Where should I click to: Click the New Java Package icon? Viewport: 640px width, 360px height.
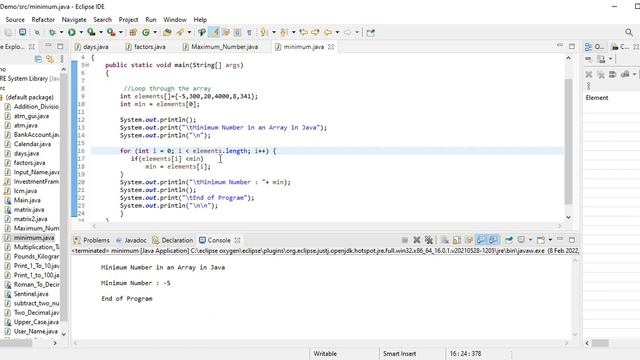click(133, 32)
